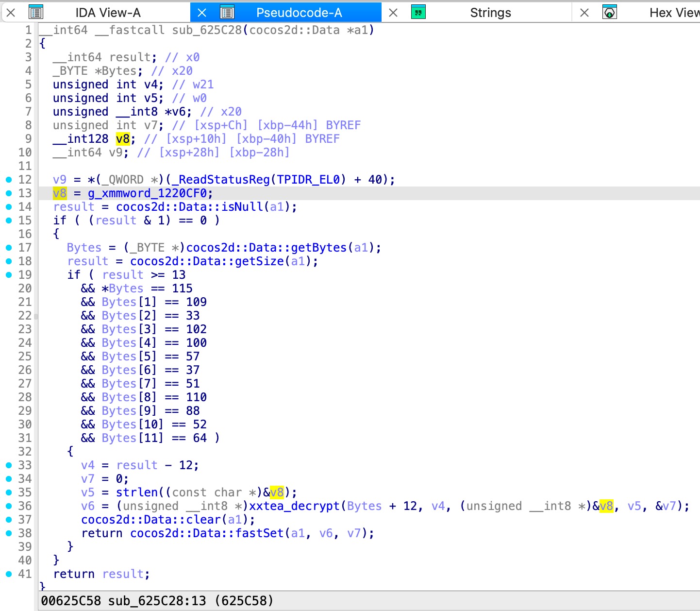Toggle breakpoint dot on line 41

pyautogui.click(x=8, y=574)
